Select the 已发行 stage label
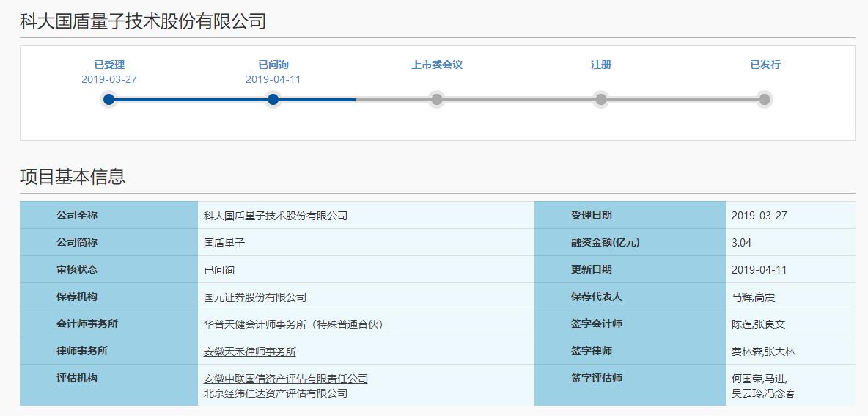868x416 pixels. coord(765,65)
